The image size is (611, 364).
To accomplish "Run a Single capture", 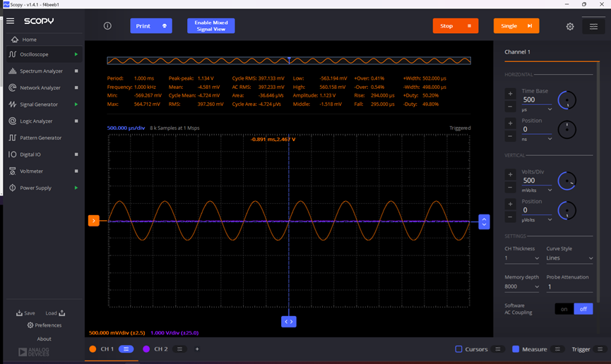I will [x=516, y=25].
